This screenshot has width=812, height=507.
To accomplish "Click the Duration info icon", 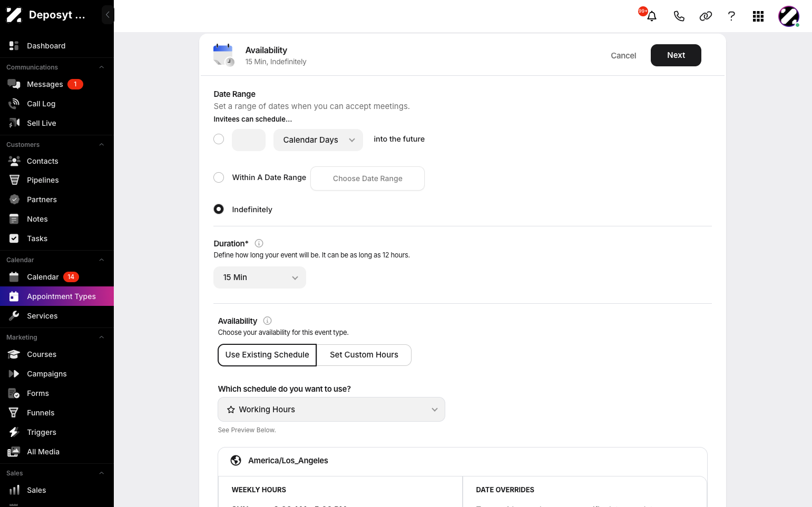I will [259, 243].
